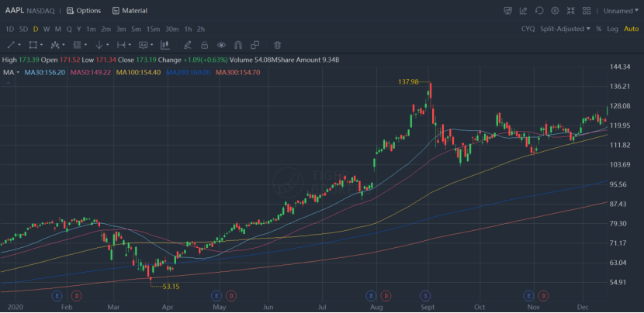The width and height of the screenshot is (644, 313).
Task: Refresh chart with the circular arrow icon
Action: click(x=539, y=11)
